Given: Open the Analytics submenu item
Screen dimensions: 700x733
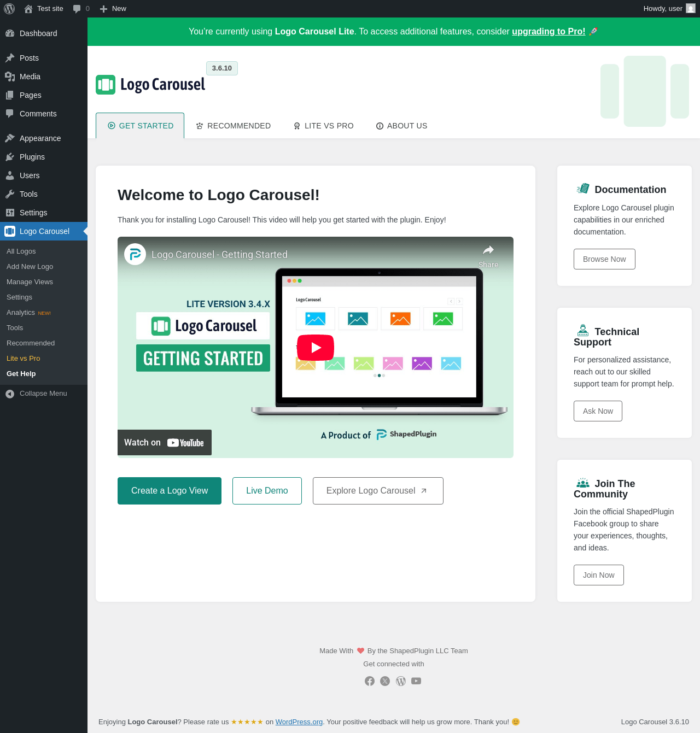Looking at the screenshot, I should (44, 313).
